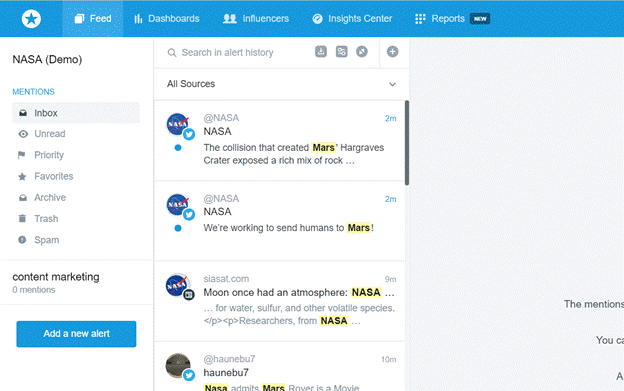This screenshot has height=391, width=624.
Task: Click the NEW badge next to Reports
Action: coord(480,19)
